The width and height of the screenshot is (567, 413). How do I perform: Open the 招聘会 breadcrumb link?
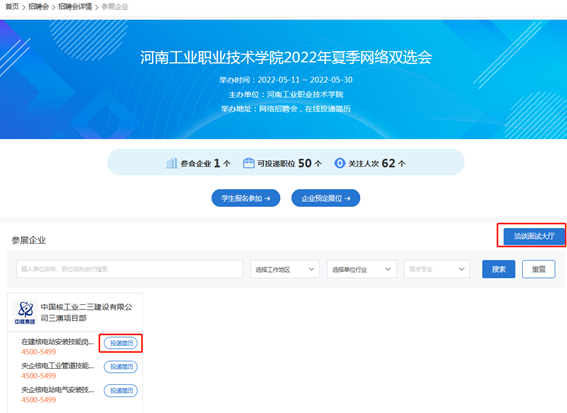pyautogui.click(x=38, y=7)
